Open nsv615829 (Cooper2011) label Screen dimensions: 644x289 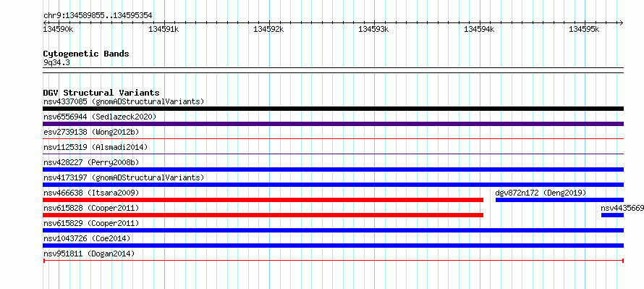point(91,223)
